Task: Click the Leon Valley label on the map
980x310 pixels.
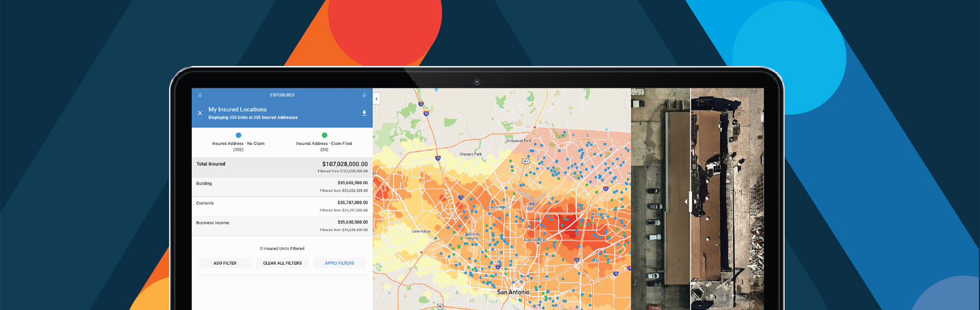Action: [x=421, y=232]
